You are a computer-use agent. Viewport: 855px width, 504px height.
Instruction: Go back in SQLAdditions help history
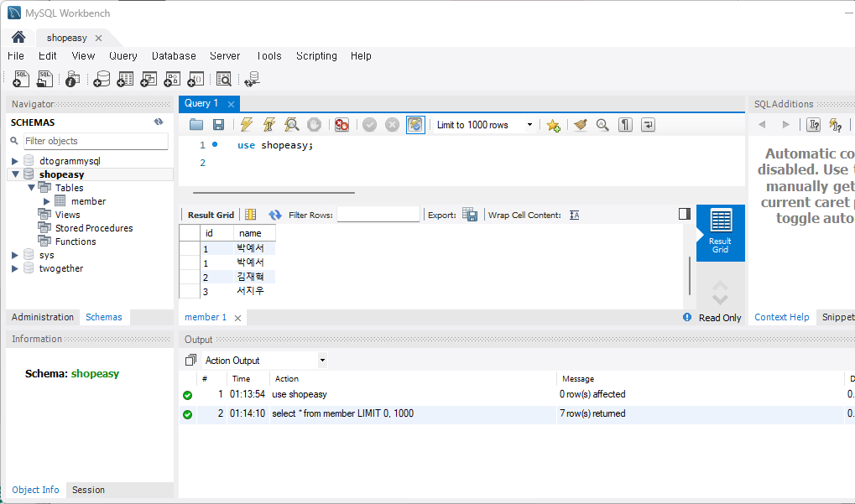(762, 125)
